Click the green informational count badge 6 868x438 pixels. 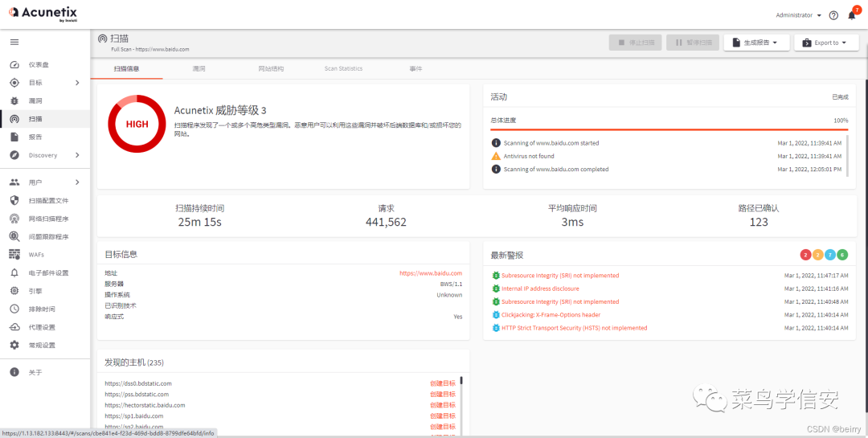click(842, 255)
